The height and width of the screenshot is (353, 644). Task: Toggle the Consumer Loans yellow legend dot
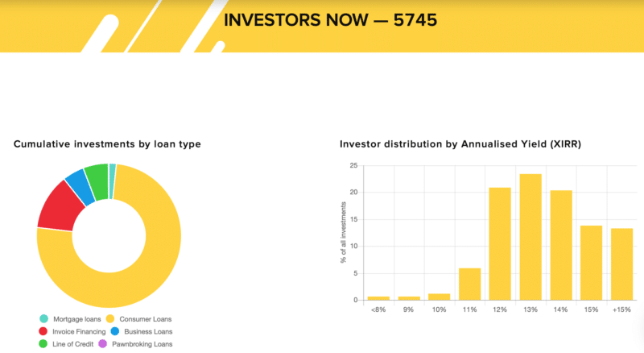[110, 318]
